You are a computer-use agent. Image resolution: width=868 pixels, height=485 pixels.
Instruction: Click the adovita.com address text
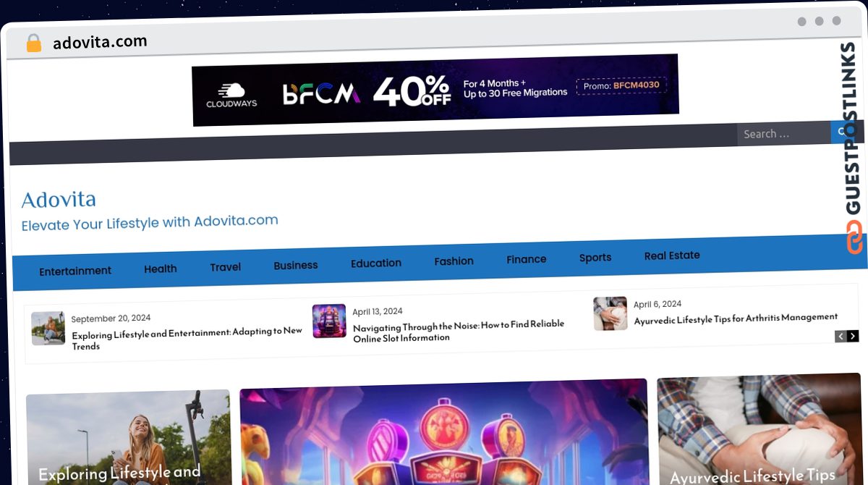[100, 42]
